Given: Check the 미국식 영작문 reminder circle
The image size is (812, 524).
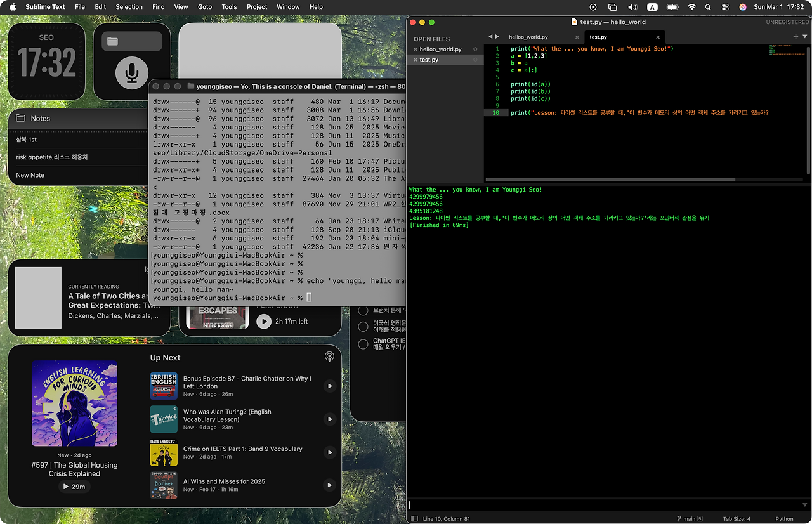Looking at the screenshot, I should coord(363,327).
